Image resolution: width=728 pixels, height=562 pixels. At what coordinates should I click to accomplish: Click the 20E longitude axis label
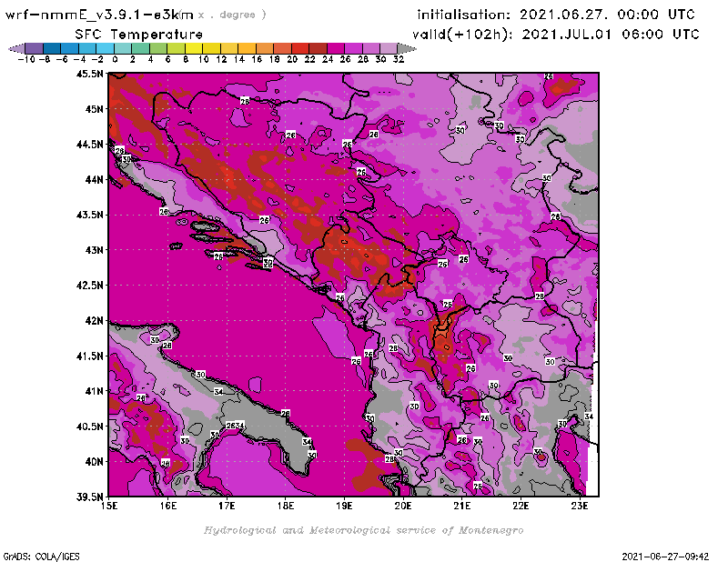point(403,506)
